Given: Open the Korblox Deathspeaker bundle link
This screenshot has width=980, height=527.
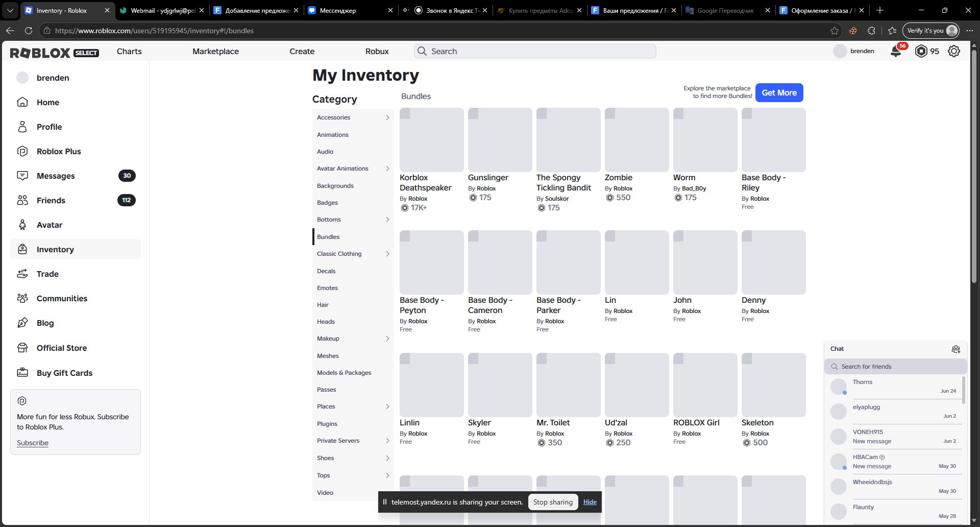Looking at the screenshot, I should pyautogui.click(x=425, y=183).
